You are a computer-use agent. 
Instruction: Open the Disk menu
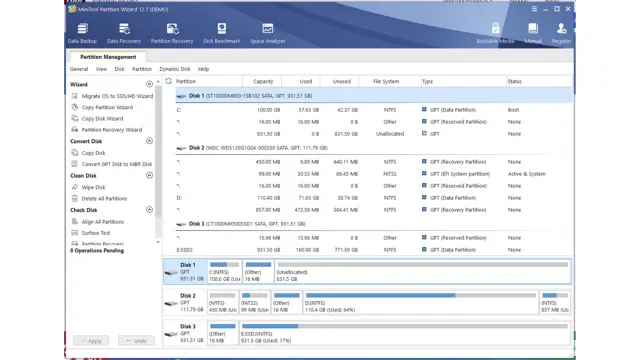(x=120, y=69)
